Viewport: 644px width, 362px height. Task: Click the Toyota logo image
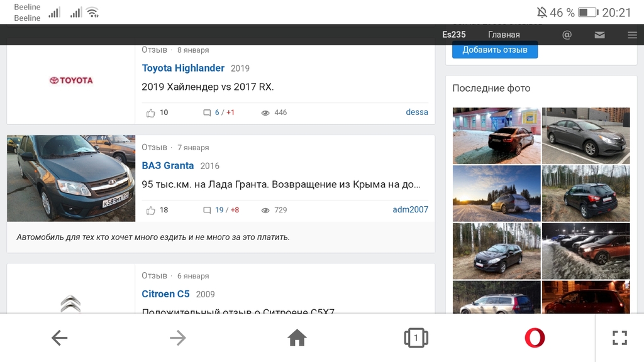(x=71, y=80)
